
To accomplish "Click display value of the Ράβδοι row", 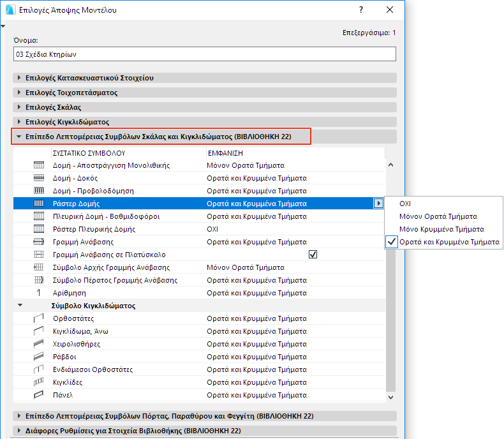I will (257, 357).
